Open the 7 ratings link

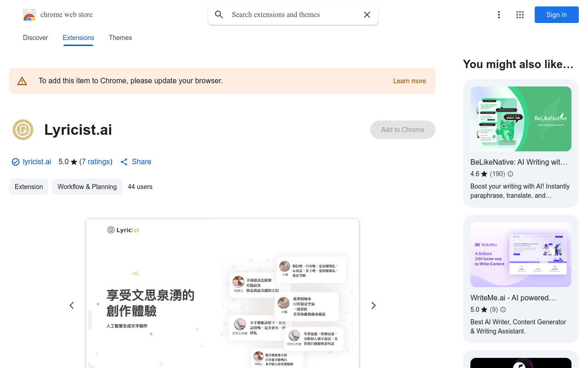click(96, 162)
